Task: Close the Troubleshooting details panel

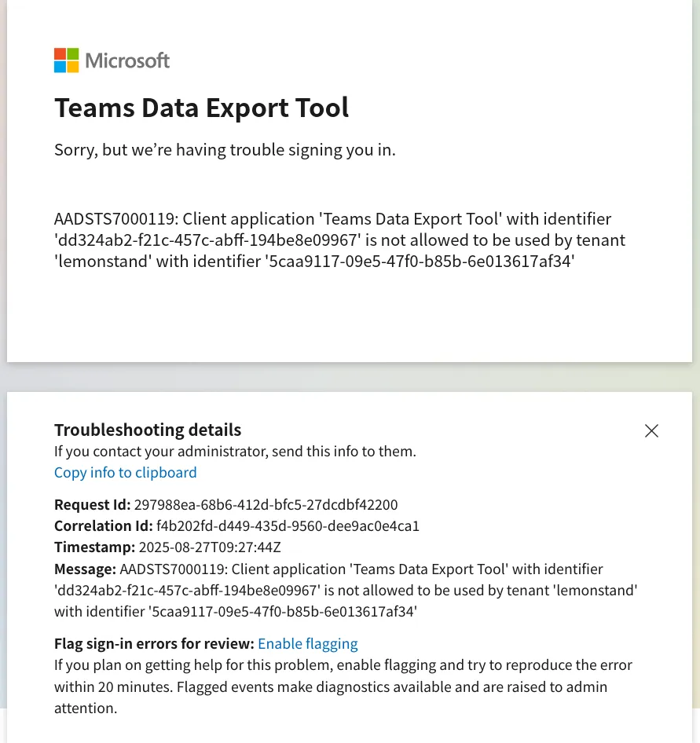Action: 651,430
